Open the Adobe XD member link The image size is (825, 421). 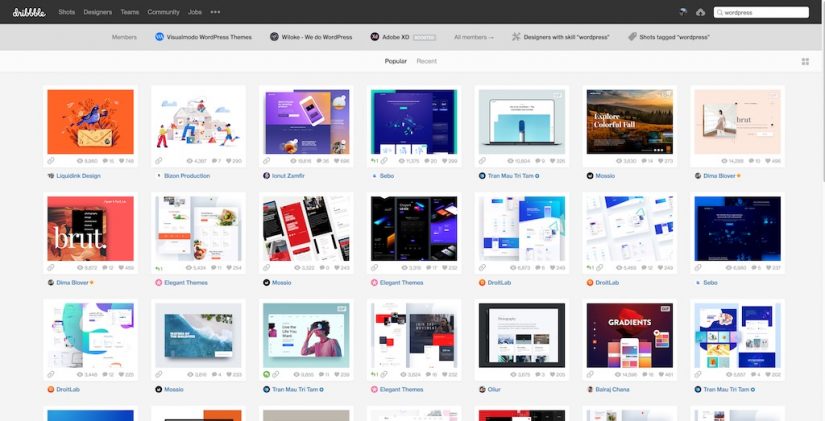(395, 37)
